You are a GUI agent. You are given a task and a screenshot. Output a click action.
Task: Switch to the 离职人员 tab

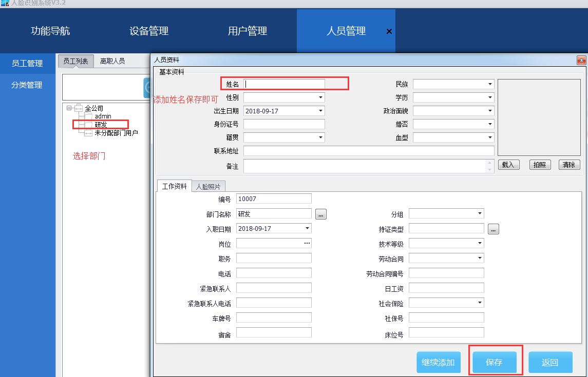click(112, 61)
